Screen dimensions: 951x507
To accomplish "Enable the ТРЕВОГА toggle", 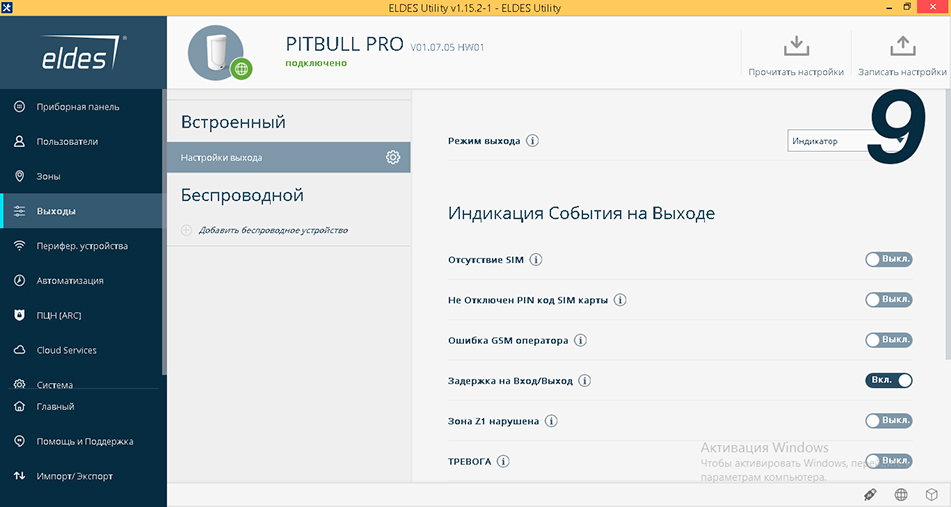I will pos(889,461).
